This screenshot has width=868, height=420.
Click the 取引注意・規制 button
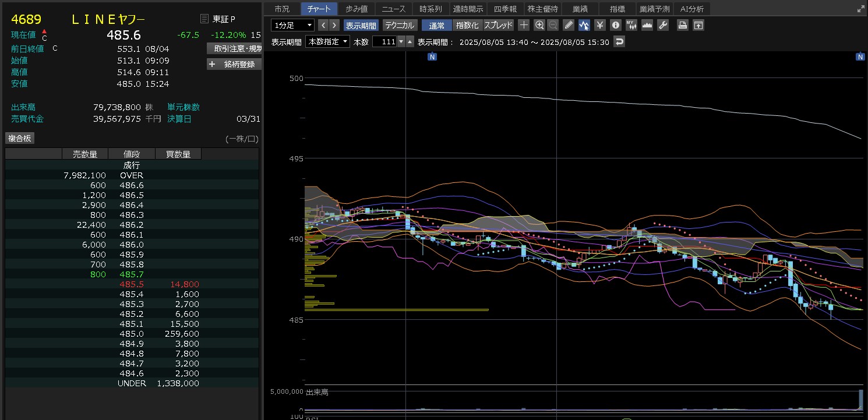coord(234,48)
